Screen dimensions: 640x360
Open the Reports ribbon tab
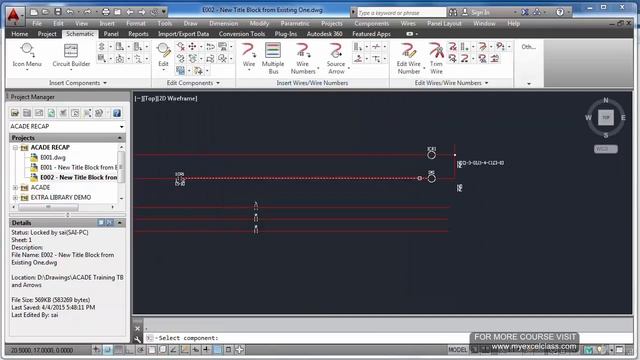(x=138, y=34)
